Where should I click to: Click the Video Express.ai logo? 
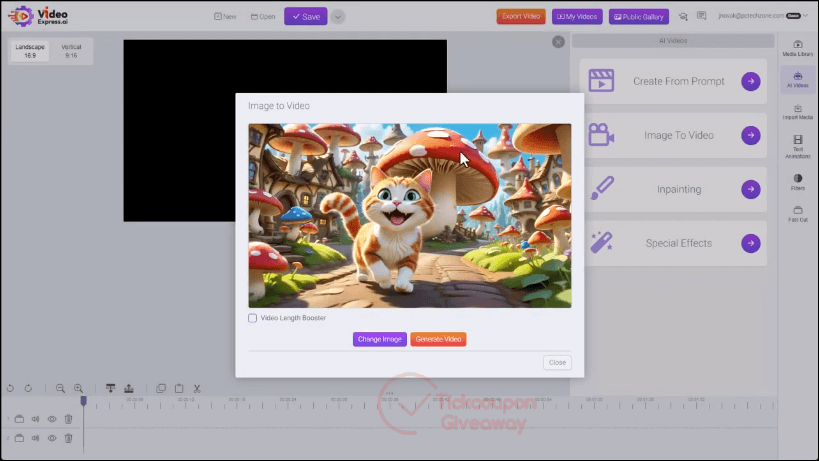[38, 16]
